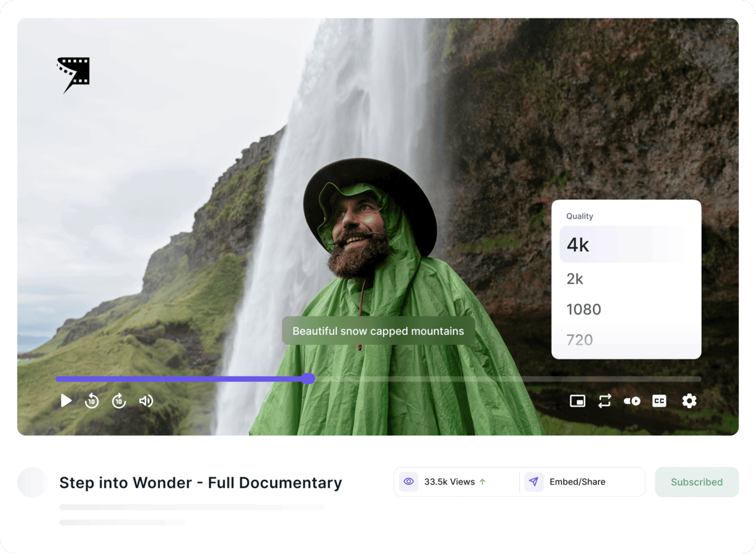This screenshot has width=756, height=554.
Task: Click the film strip logo
Action: click(x=74, y=74)
